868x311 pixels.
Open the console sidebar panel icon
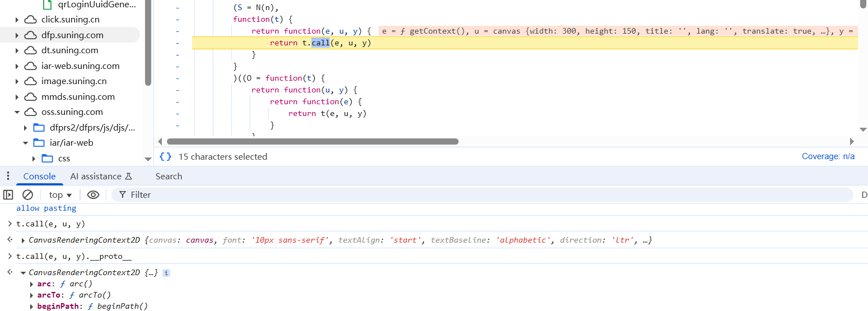pyautogui.click(x=8, y=194)
